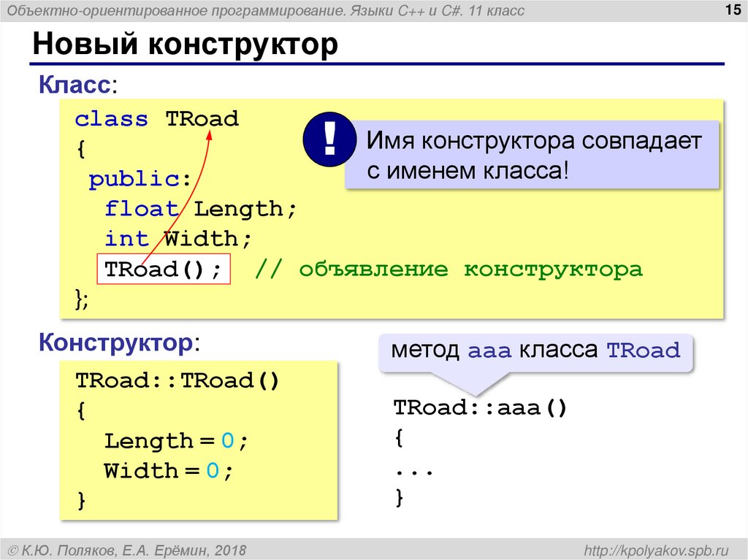
Task: Select the 'Конструктор:' heading
Action: pyautogui.click(x=119, y=342)
